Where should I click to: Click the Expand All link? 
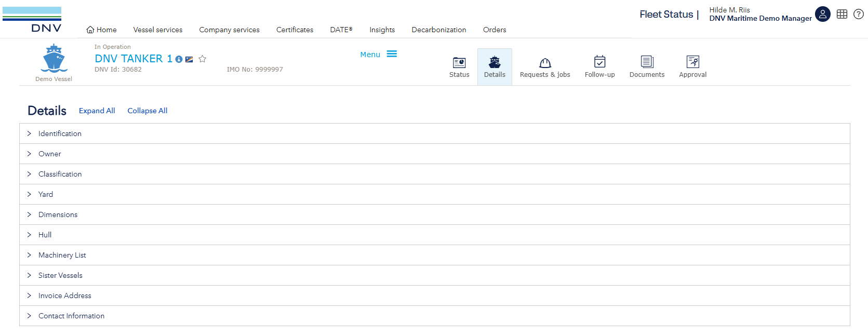click(97, 111)
